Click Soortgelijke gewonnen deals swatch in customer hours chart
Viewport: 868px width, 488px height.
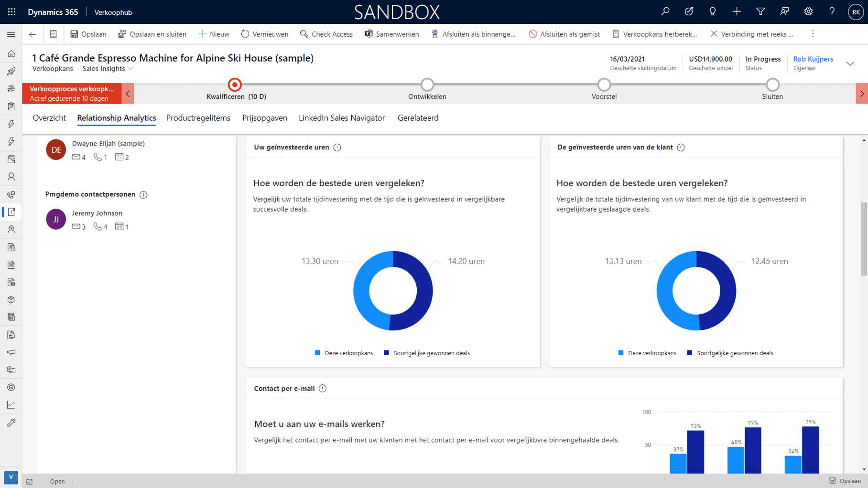pyautogui.click(x=690, y=353)
